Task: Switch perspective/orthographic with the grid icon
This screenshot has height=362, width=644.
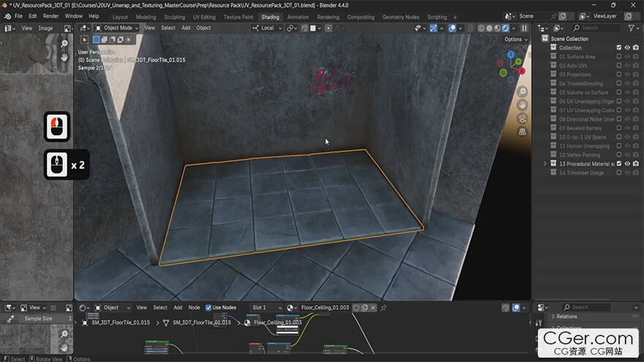Action: click(523, 132)
